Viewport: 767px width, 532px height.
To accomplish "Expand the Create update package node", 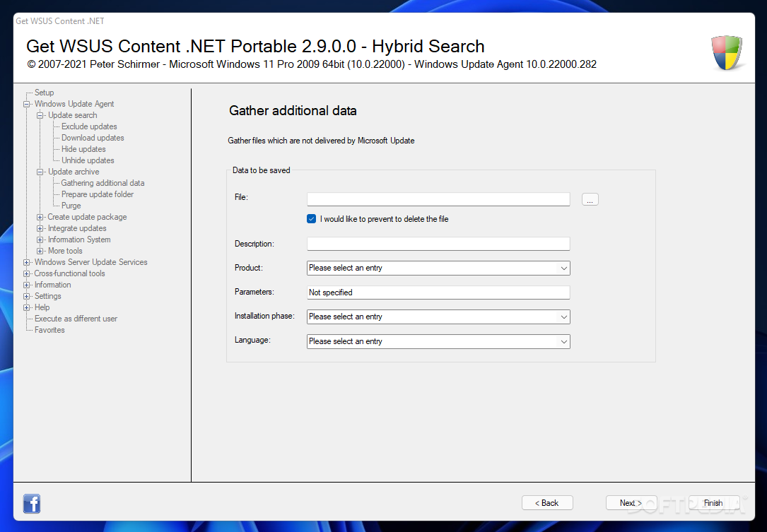I will (x=40, y=217).
